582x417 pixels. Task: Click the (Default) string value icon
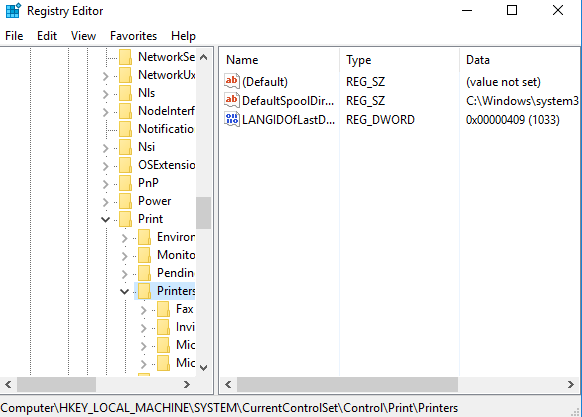pyautogui.click(x=232, y=81)
